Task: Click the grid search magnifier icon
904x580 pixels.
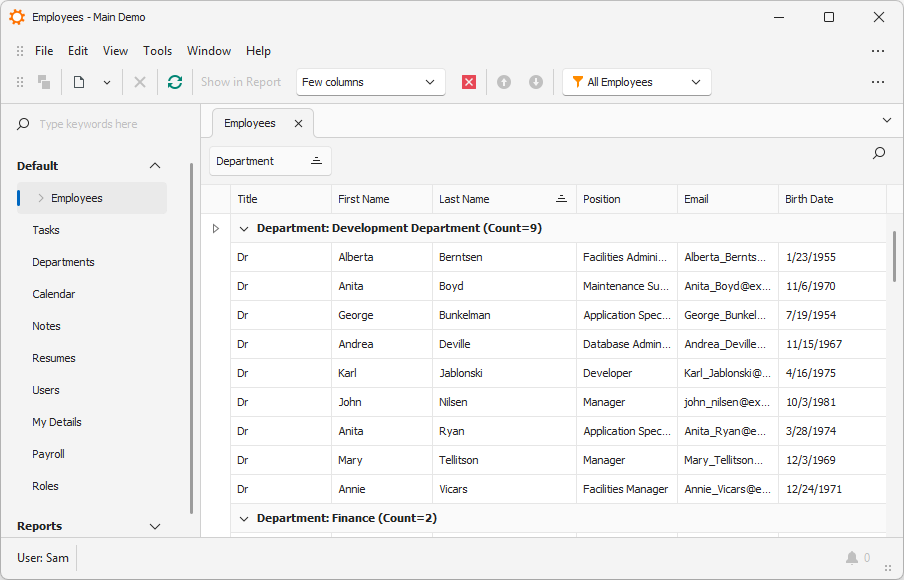Action: pyautogui.click(x=878, y=153)
